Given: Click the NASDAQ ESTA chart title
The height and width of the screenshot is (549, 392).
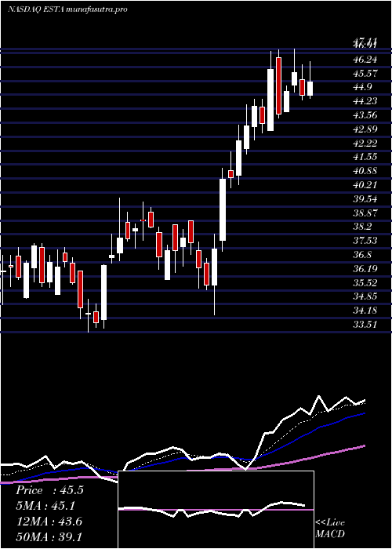Looking at the screenshot, I should point(67,9).
